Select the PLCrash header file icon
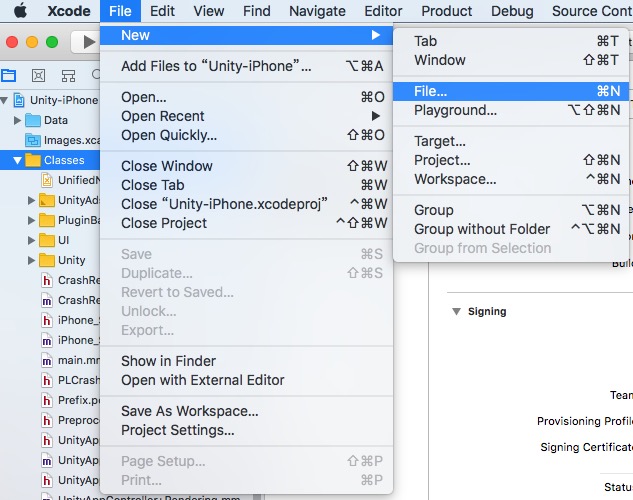 point(47,380)
